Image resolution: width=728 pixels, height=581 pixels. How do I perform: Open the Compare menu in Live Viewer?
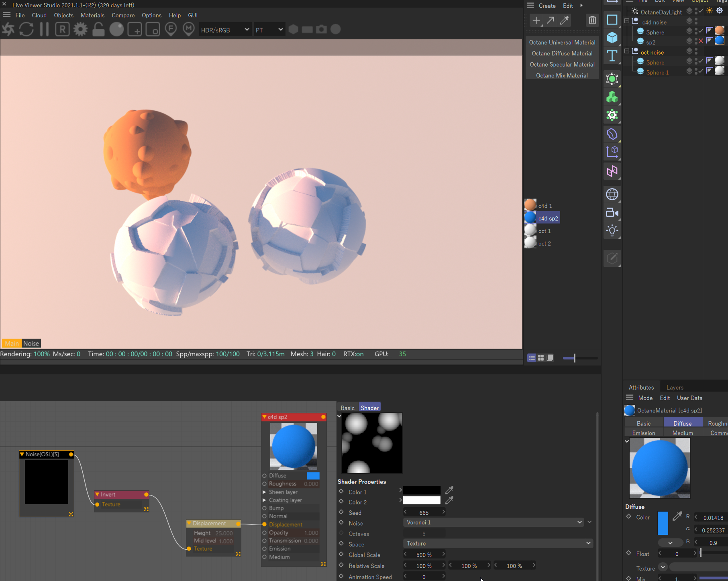point(123,15)
